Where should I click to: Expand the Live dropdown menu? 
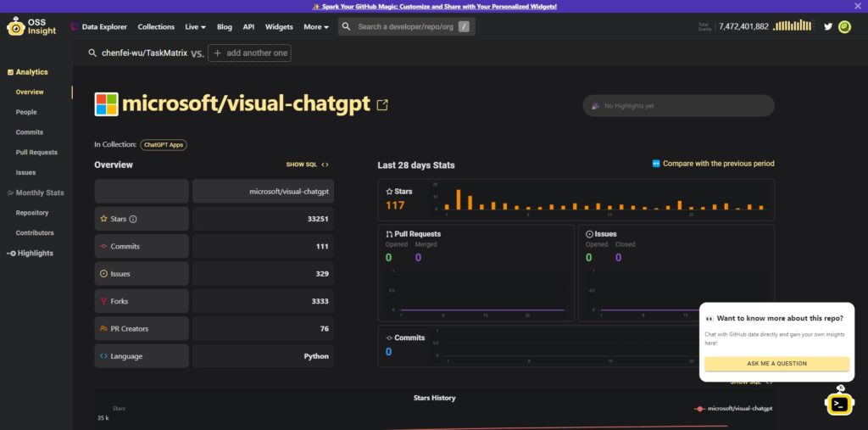[196, 26]
